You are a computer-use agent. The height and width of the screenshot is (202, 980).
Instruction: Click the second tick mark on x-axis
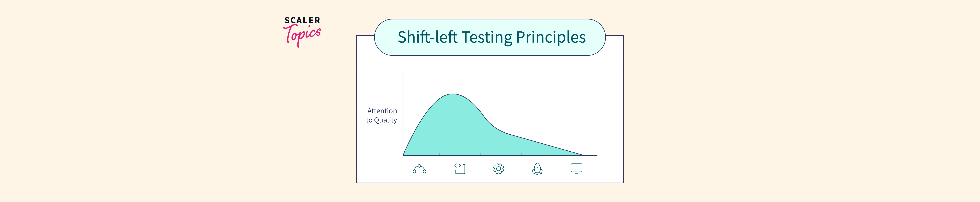click(x=480, y=154)
